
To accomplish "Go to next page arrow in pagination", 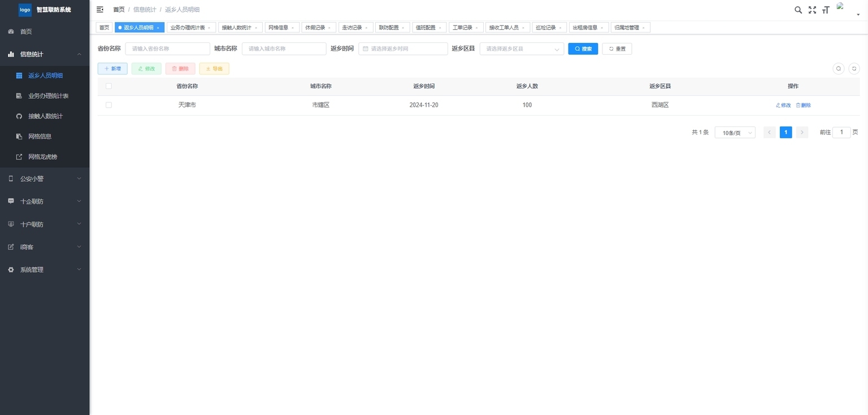I will [x=802, y=132].
